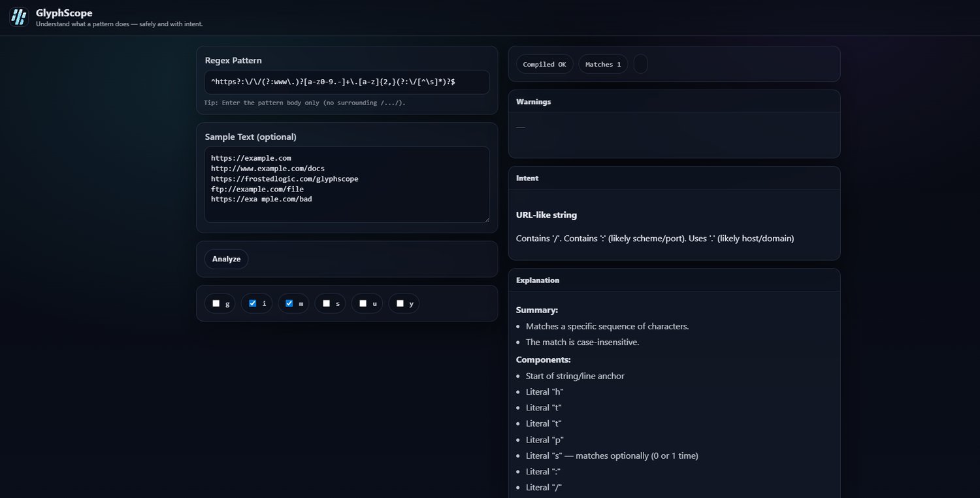Click the empty status pill beside Matches
This screenshot has width=980, height=498.
[640, 64]
